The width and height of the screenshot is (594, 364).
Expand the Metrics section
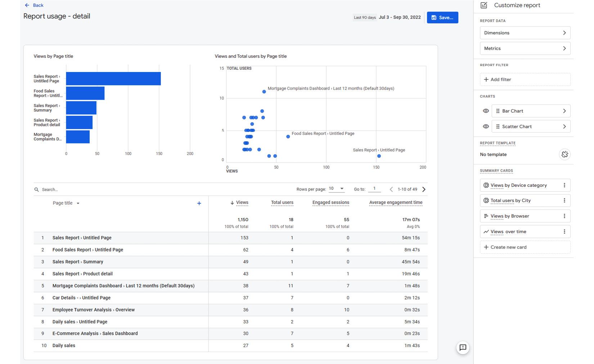525,48
